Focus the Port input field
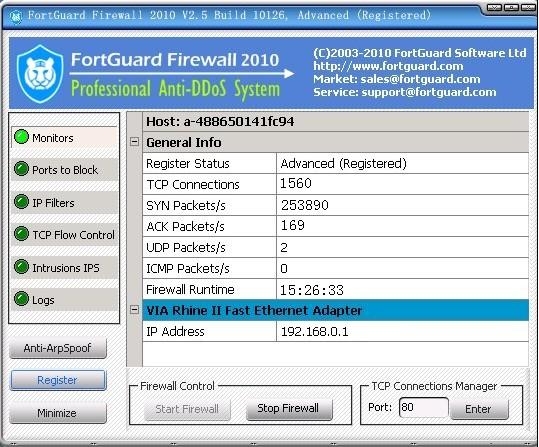The width and height of the screenshot is (539, 447). (x=424, y=407)
